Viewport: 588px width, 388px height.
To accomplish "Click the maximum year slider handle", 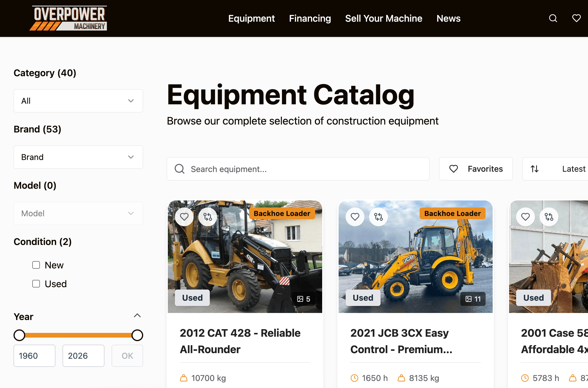I will (x=137, y=335).
